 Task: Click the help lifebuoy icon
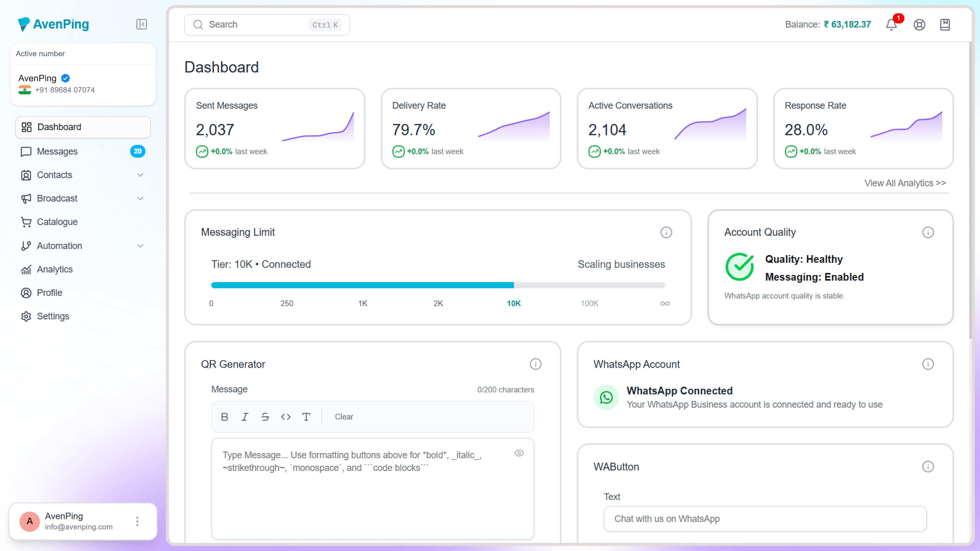(919, 25)
